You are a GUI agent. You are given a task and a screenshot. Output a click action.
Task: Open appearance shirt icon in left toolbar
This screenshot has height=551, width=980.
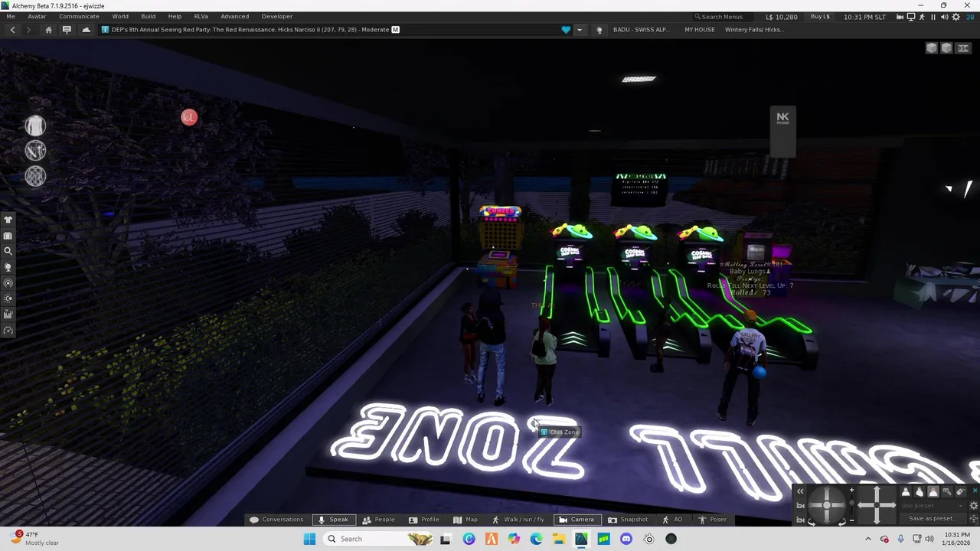tap(8, 220)
